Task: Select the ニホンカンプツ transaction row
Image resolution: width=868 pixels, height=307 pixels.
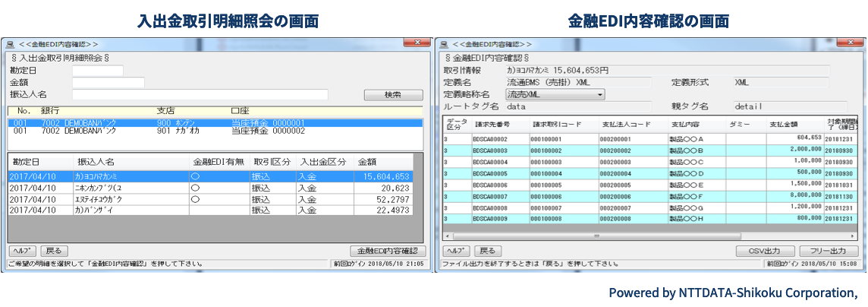Action: [211, 188]
